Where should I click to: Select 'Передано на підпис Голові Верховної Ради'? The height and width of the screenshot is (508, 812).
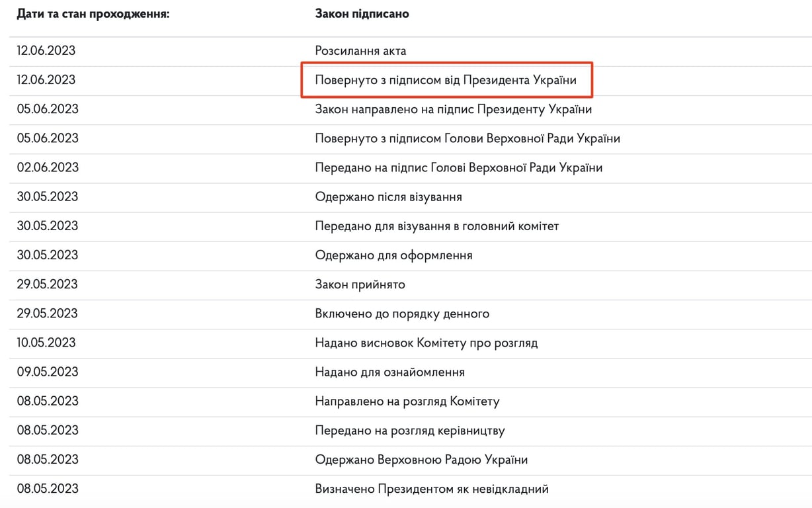(x=458, y=167)
